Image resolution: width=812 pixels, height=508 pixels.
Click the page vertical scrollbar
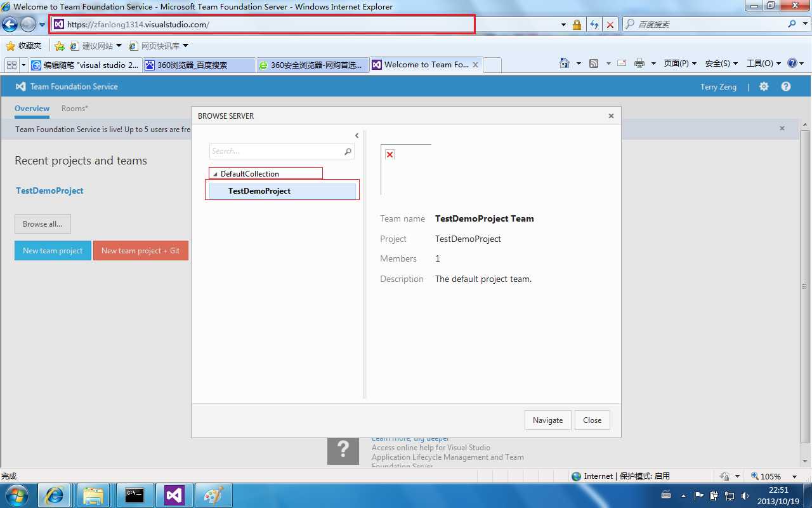[806, 286]
